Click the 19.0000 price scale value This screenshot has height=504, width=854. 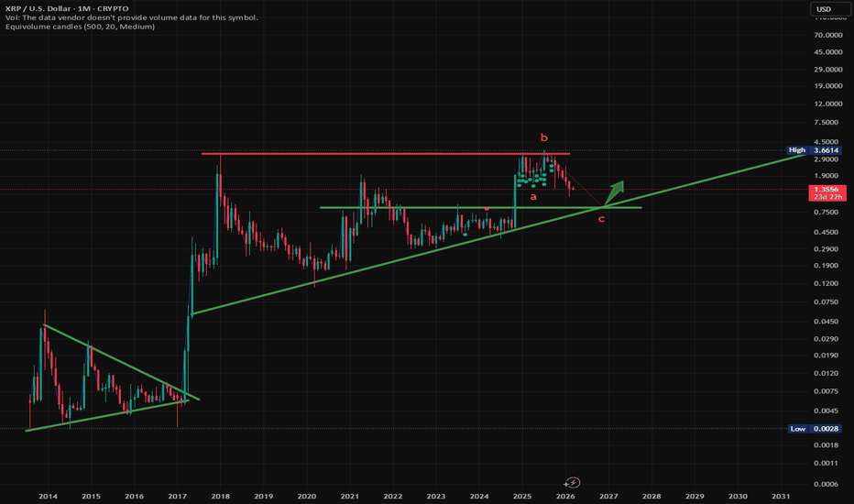pos(827,85)
